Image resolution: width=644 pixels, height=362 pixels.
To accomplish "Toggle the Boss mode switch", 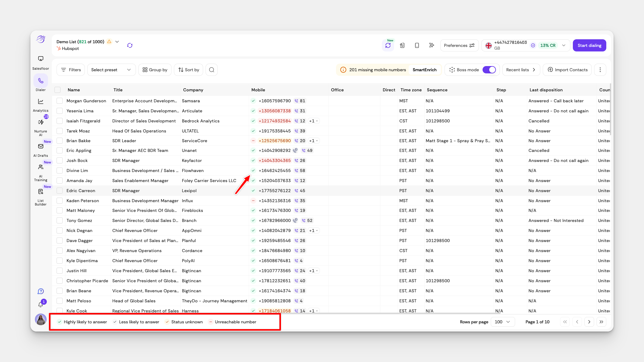I will pos(489,70).
